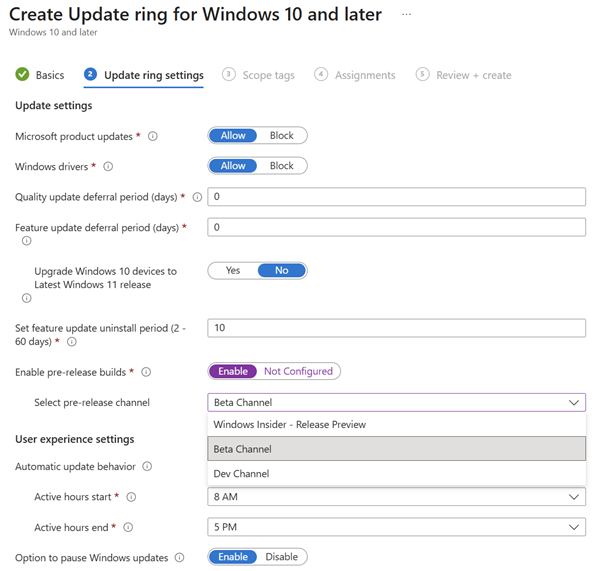Click info icon next to Microsoft product updates

click(153, 136)
